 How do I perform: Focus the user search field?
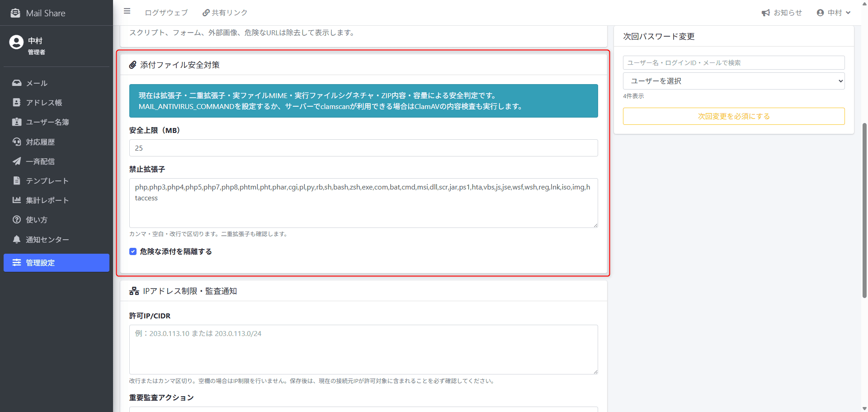pos(734,63)
